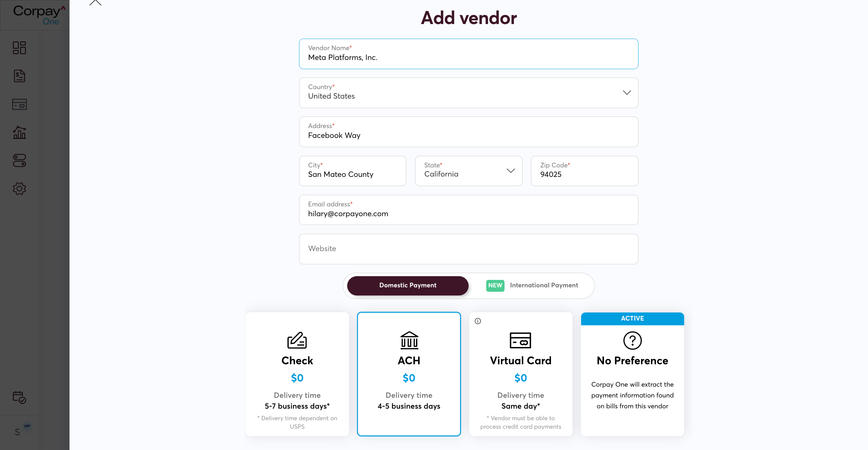Focus the Vendor Name input field

click(469, 54)
